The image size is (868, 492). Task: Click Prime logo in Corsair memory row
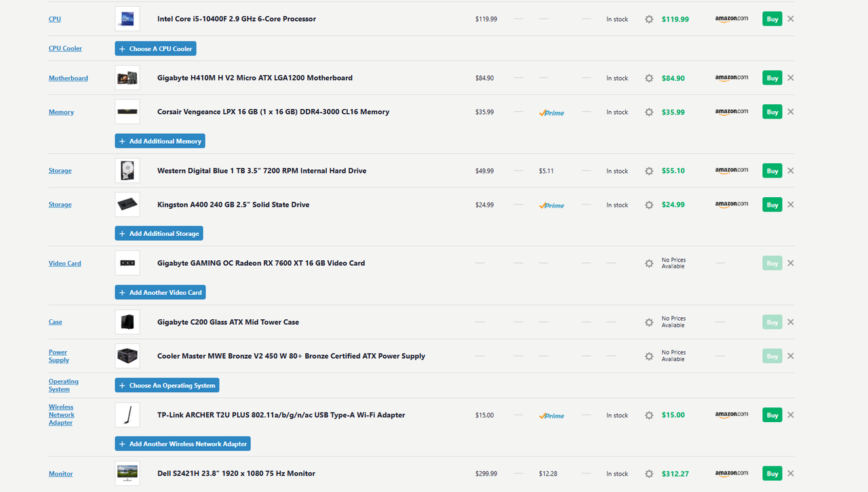click(551, 112)
